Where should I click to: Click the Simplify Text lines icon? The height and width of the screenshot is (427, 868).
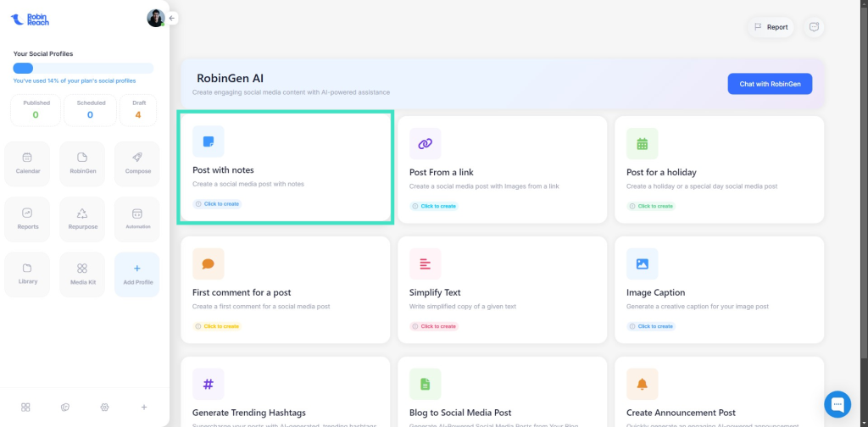[426, 263]
